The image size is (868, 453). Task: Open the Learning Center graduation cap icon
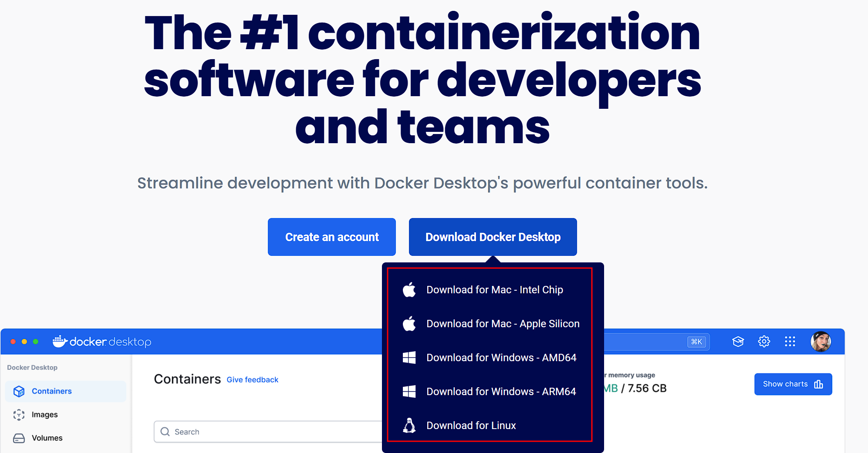pos(738,342)
